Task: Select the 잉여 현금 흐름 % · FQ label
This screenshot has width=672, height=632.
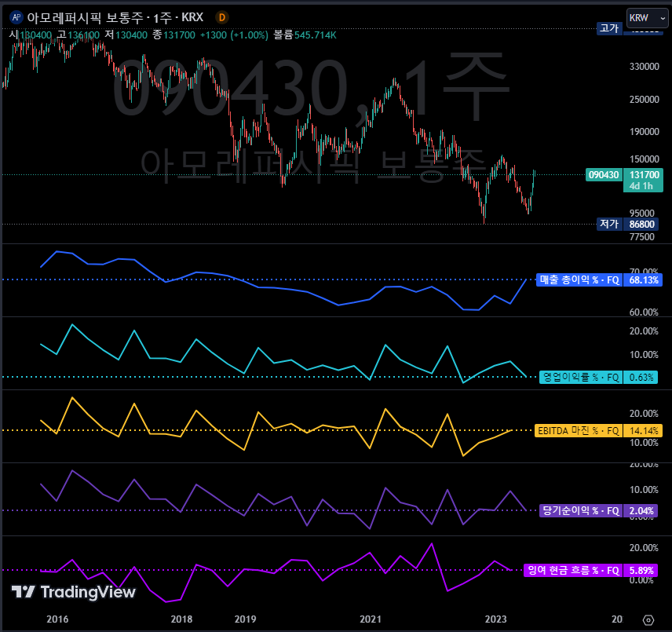Action: pos(573,570)
